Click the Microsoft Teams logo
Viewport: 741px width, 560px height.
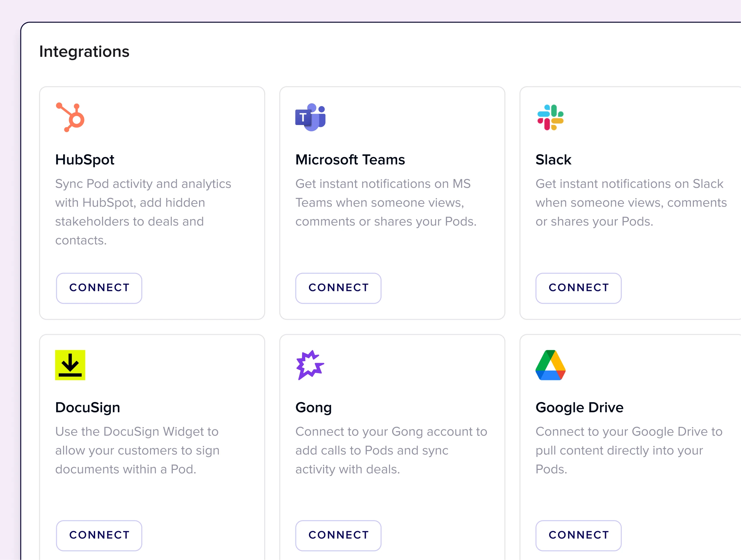(310, 117)
